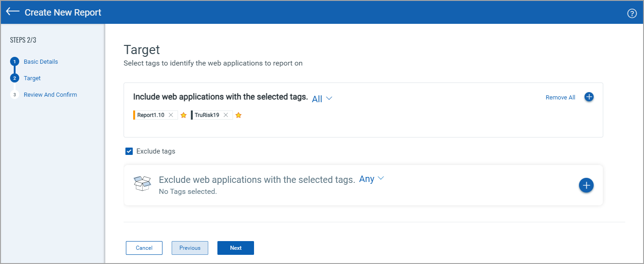Click the star beside TruRisk19 tag
Screen dimensions: 644x264
[238, 115]
